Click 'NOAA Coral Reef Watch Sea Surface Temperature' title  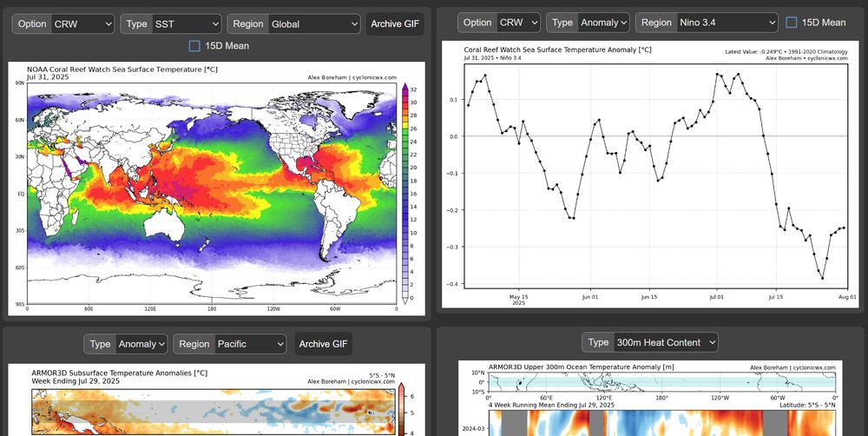pos(122,69)
